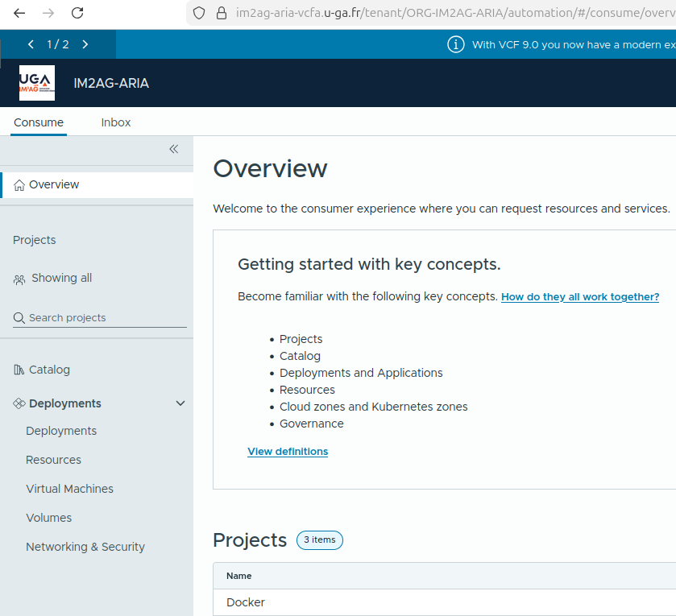
Task: Select the Consume tab
Action: click(x=38, y=122)
